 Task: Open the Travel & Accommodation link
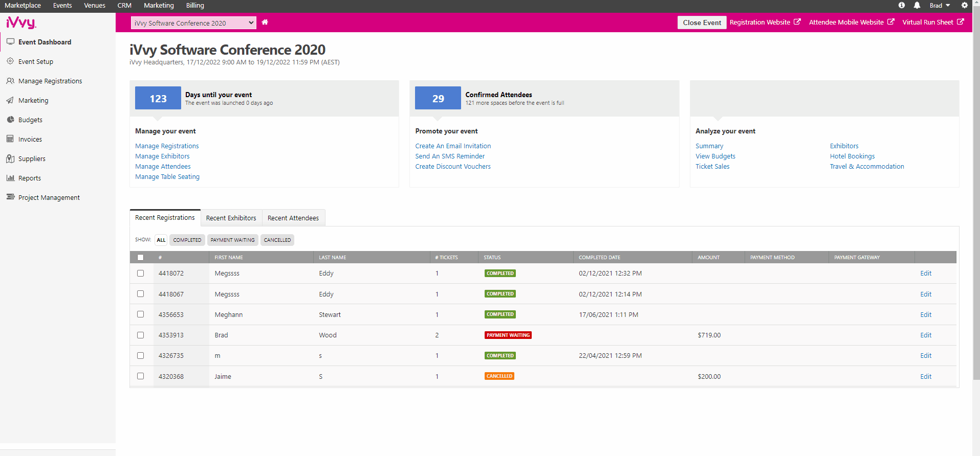tap(867, 167)
